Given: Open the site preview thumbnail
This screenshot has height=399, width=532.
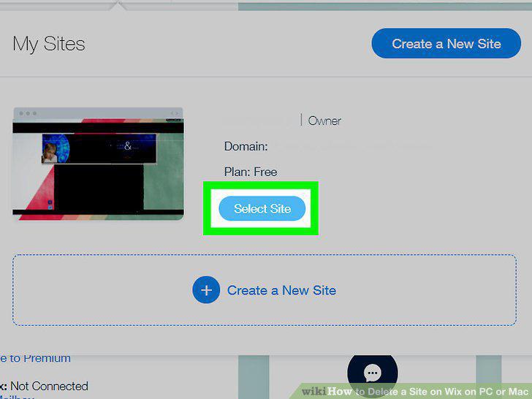Looking at the screenshot, I should tap(99, 164).
